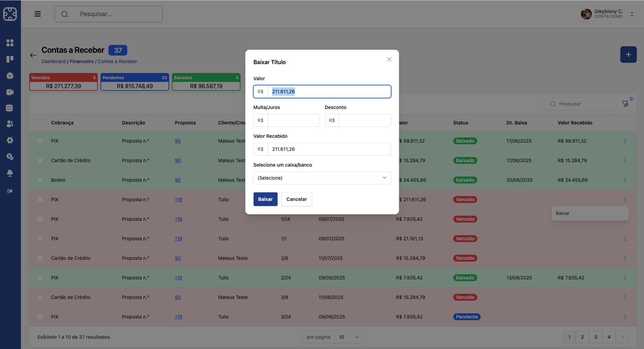
Task: Open the settings gear icon in sidebar
Action: point(10,140)
